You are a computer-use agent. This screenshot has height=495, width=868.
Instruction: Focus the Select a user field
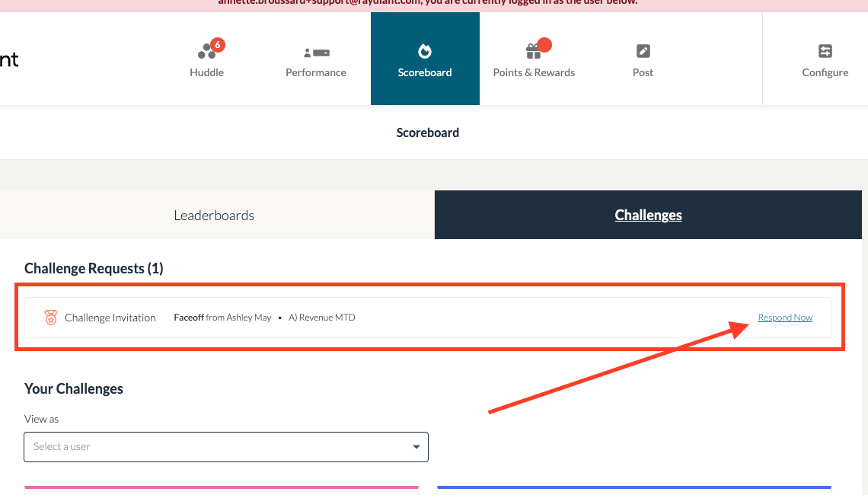pos(226,447)
